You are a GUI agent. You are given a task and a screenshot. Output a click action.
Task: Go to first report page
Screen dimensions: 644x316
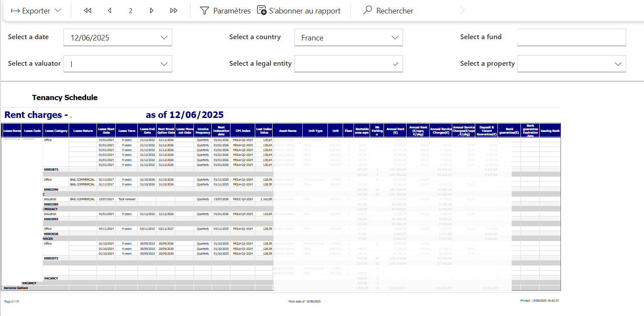coord(87,11)
